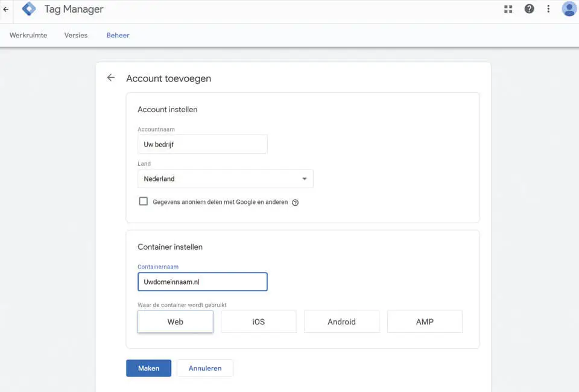579x392 pixels.
Task: Switch to the Werkruimte tab
Action: pos(28,36)
